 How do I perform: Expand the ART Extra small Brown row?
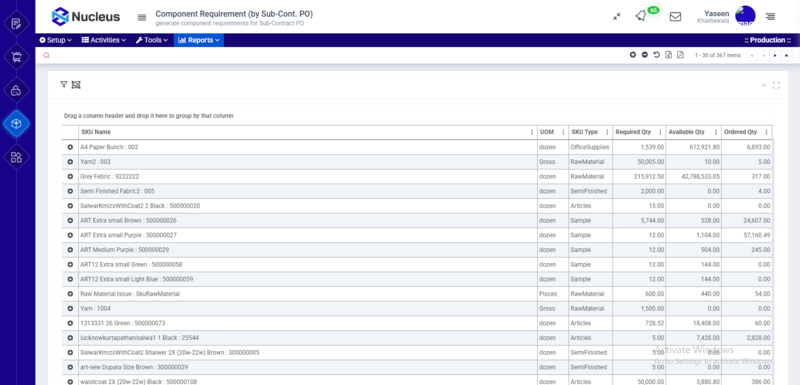(70, 221)
